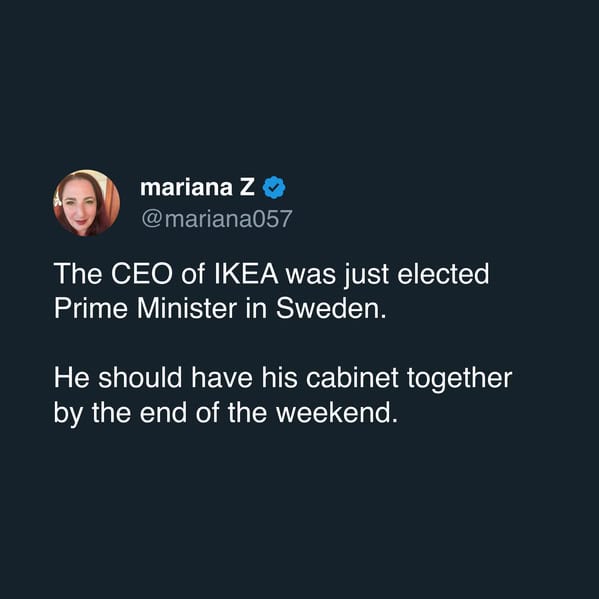Open the mariana Z display name
The image size is (599, 599).
197,187
